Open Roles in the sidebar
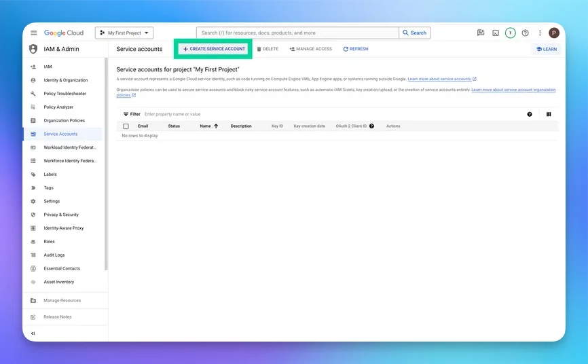The image size is (588, 364). click(62, 242)
